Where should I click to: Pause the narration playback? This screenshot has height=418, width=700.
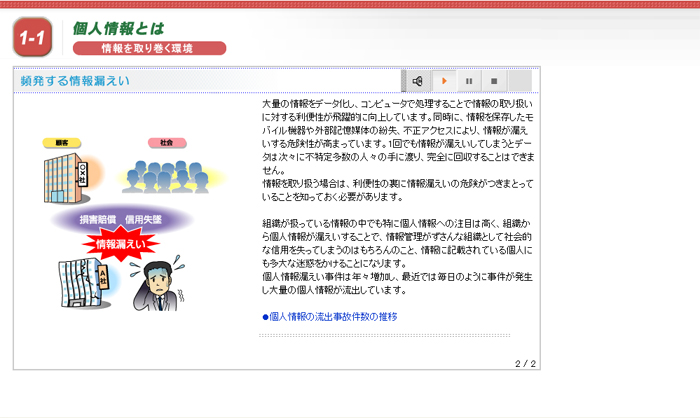tap(468, 81)
